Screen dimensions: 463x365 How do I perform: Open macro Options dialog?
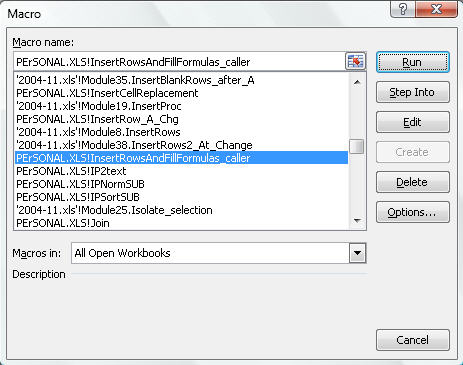coord(413,212)
